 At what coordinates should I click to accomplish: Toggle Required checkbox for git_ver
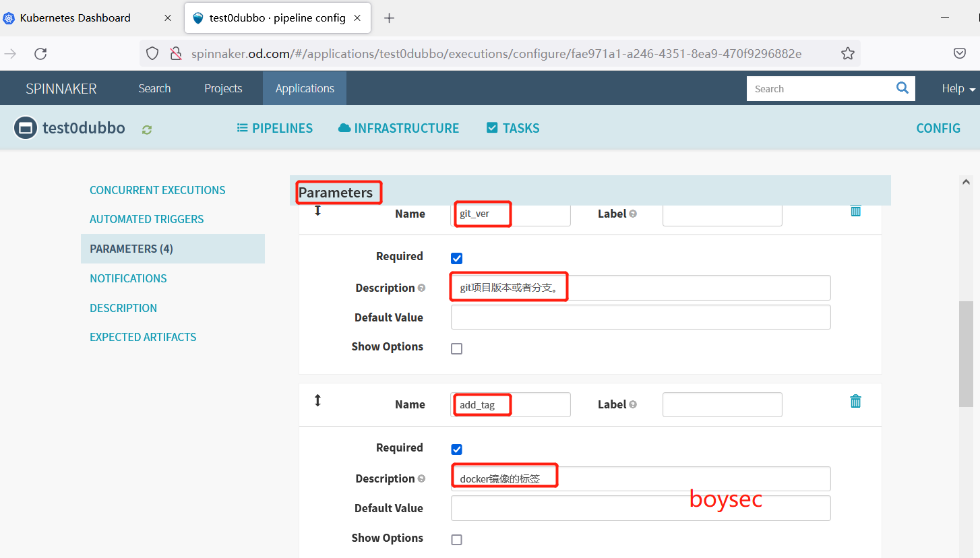click(x=457, y=258)
